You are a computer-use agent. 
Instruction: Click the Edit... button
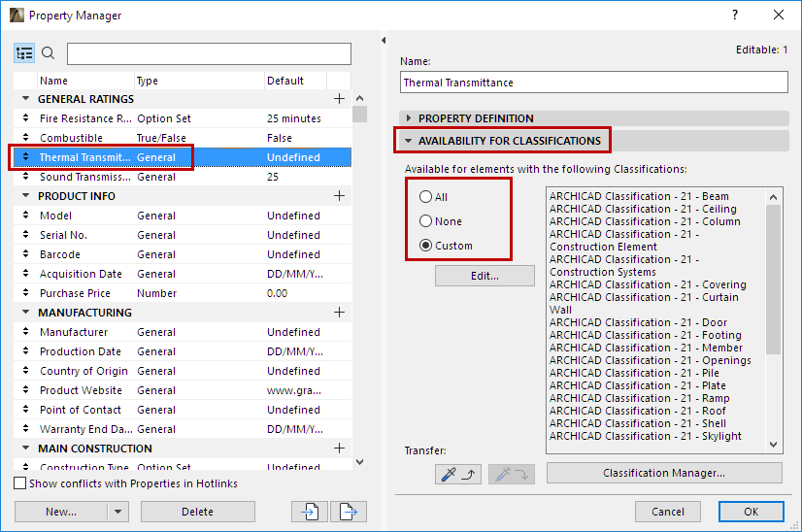click(485, 276)
